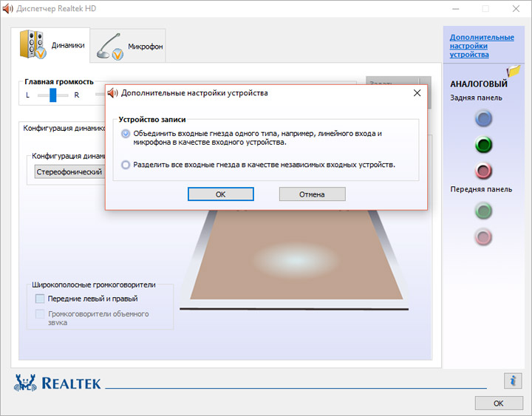This screenshot has width=532, height=416.
Task: Toggle Передние левый и правый checkbox
Action: coord(40,299)
